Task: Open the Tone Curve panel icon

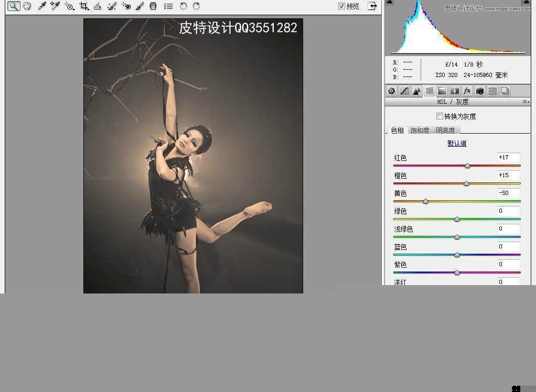Action: coord(404,91)
